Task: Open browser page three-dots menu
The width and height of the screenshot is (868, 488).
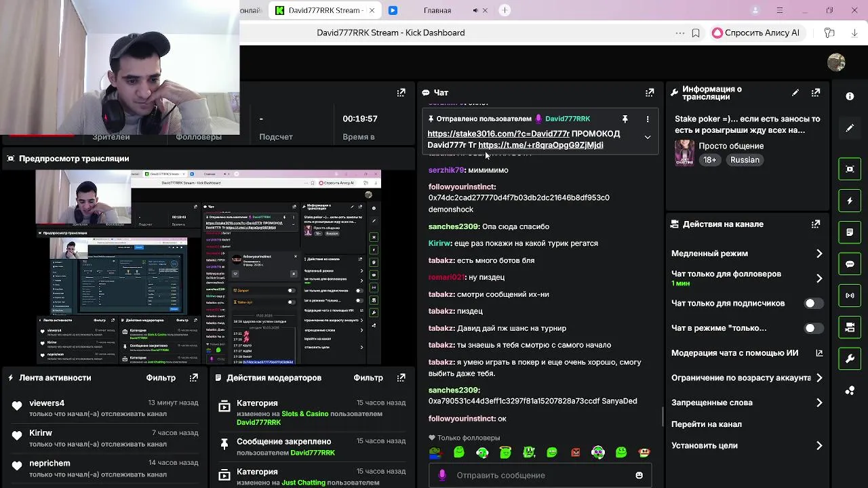Action: tap(680, 33)
